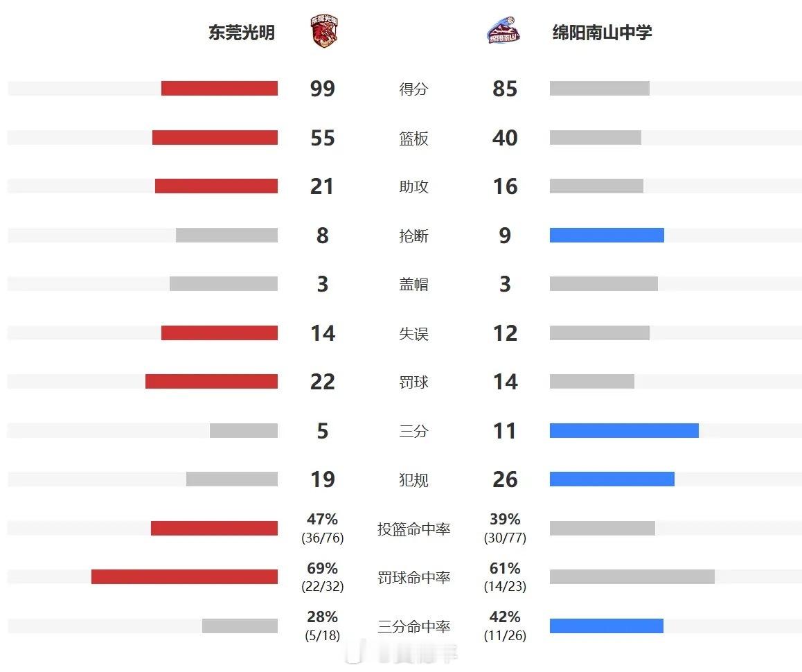Select the red 罚球命中率 bar at 69%
The image size is (802, 672).
coord(185,577)
